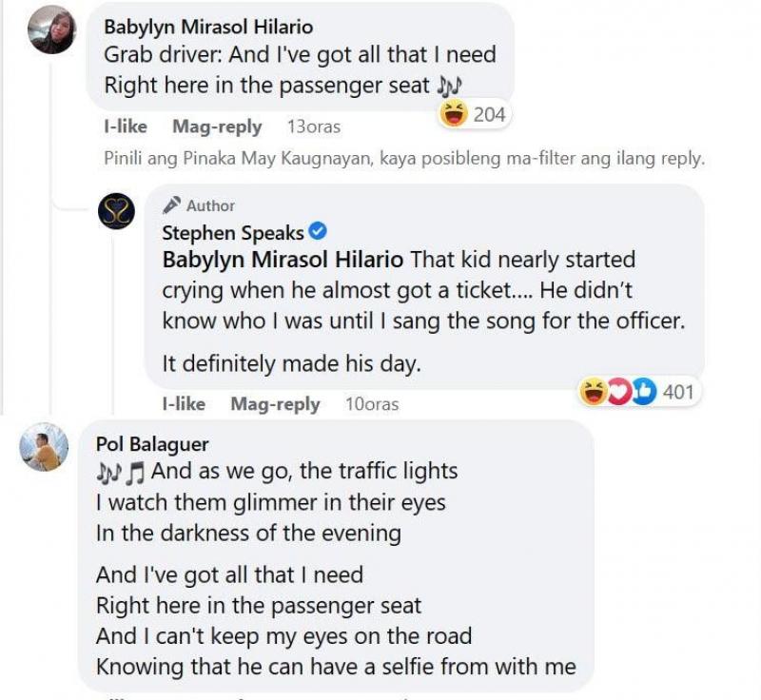This screenshot has height=700, width=761.
Task: Open Babylyn Mirasol Hilario's profile name link
Action: pyautogui.click(x=208, y=27)
